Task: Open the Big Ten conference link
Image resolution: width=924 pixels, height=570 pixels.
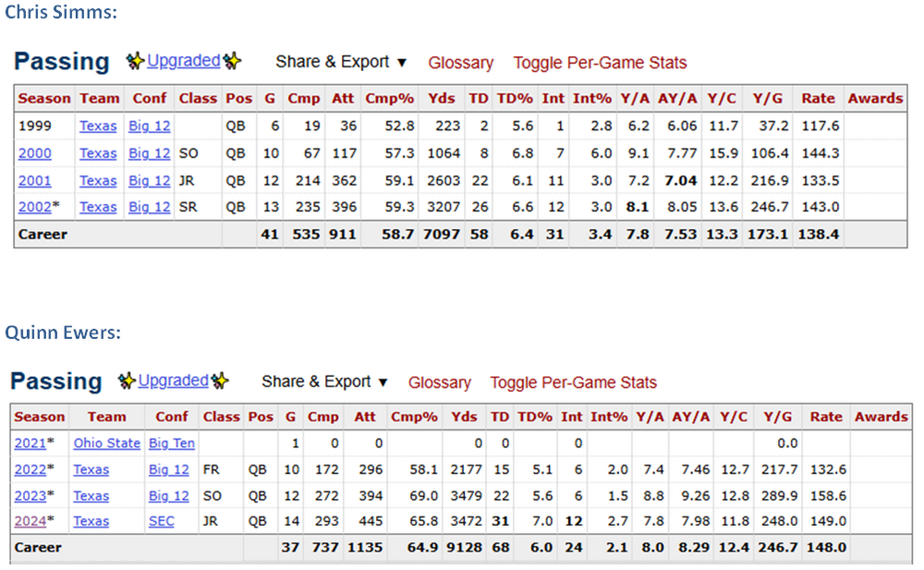Action: (172, 443)
